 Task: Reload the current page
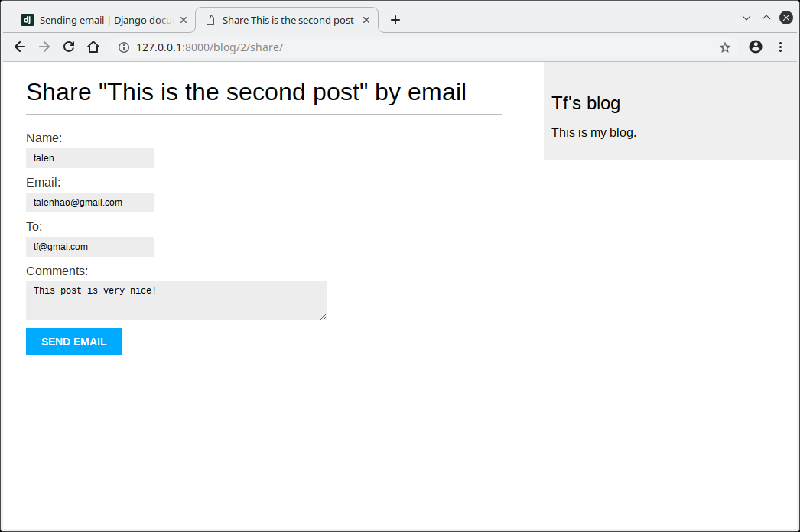[x=69, y=47]
